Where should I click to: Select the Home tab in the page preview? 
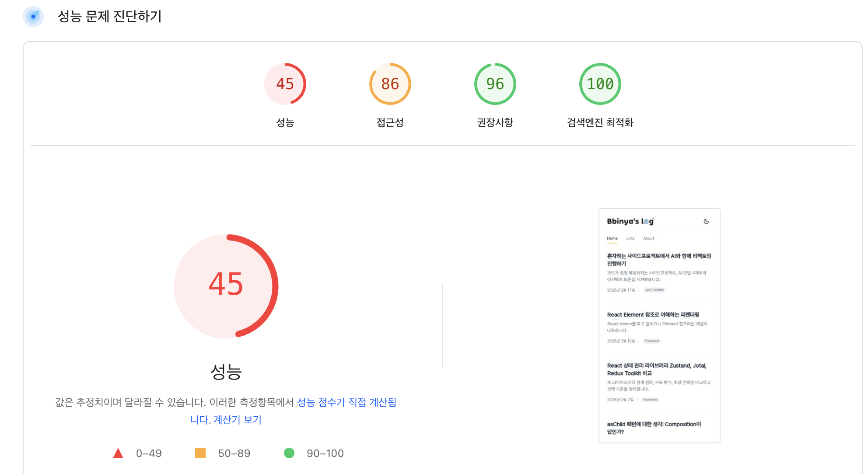pos(612,238)
